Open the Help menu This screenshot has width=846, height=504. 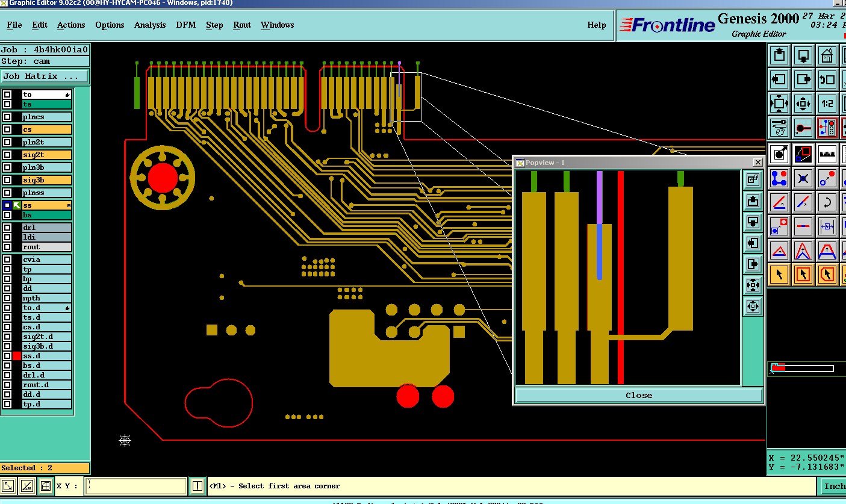point(597,25)
